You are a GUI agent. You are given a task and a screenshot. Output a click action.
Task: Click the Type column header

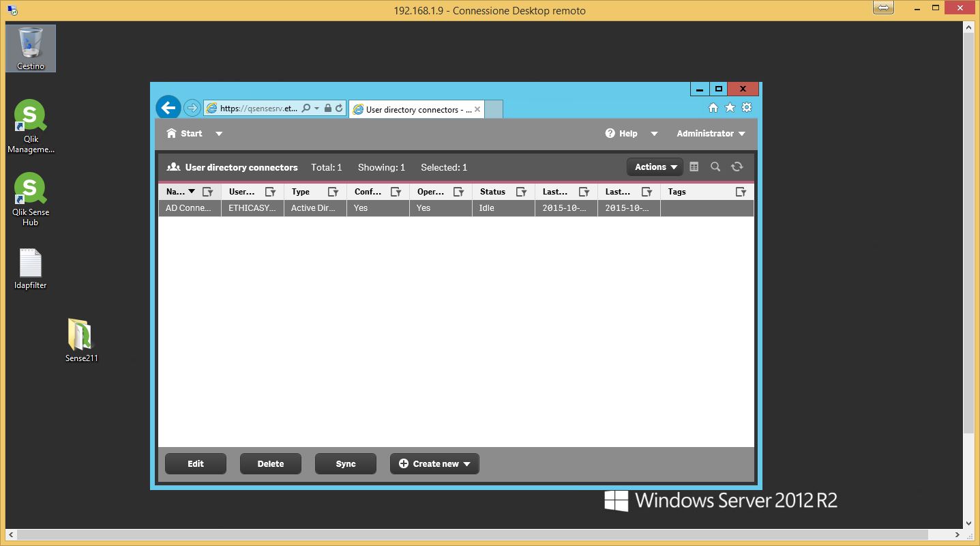click(x=301, y=192)
